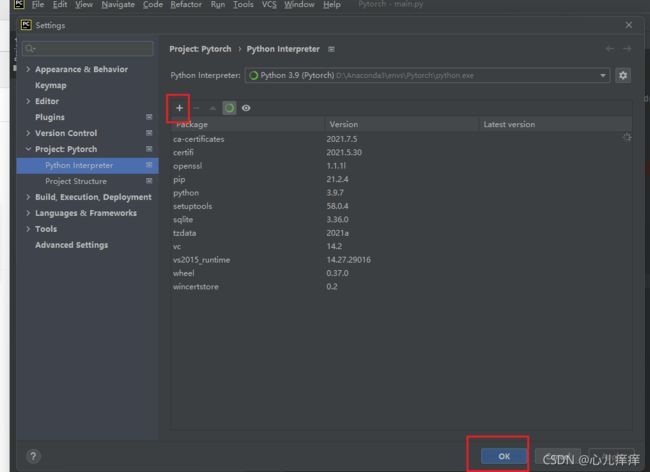650x472 pixels.
Task: Open the Python Interpreter dropdown
Action: [427, 75]
